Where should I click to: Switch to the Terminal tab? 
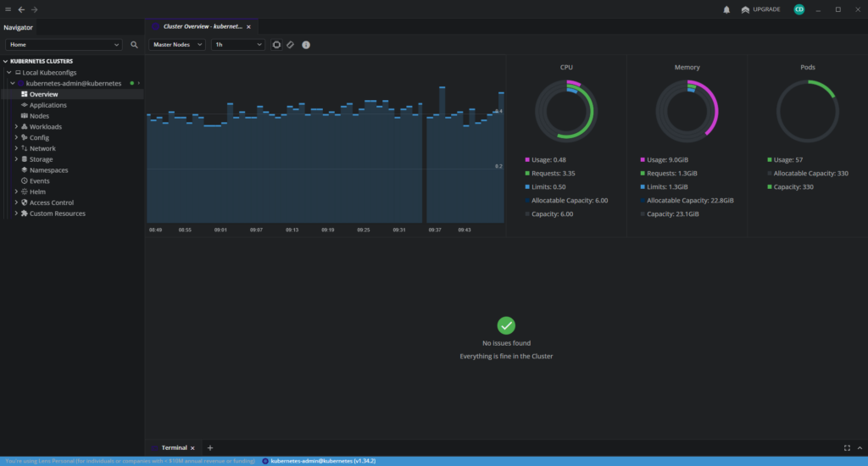pyautogui.click(x=173, y=447)
